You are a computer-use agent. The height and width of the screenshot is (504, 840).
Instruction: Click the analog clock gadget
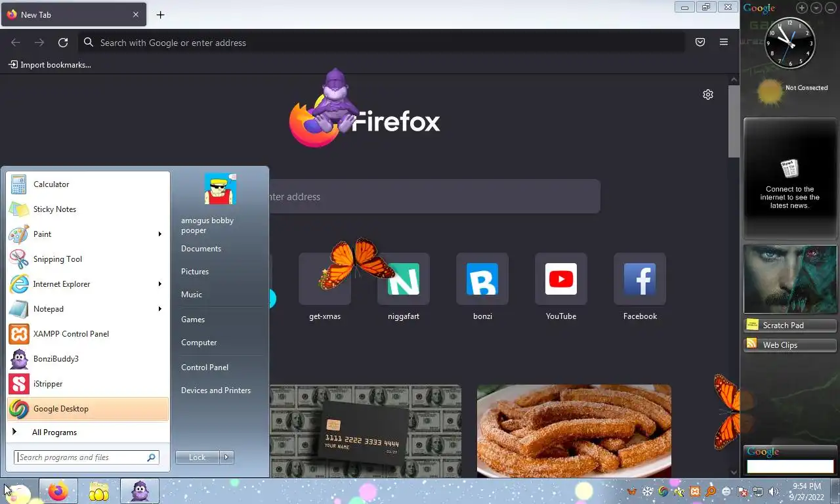[790, 43]
